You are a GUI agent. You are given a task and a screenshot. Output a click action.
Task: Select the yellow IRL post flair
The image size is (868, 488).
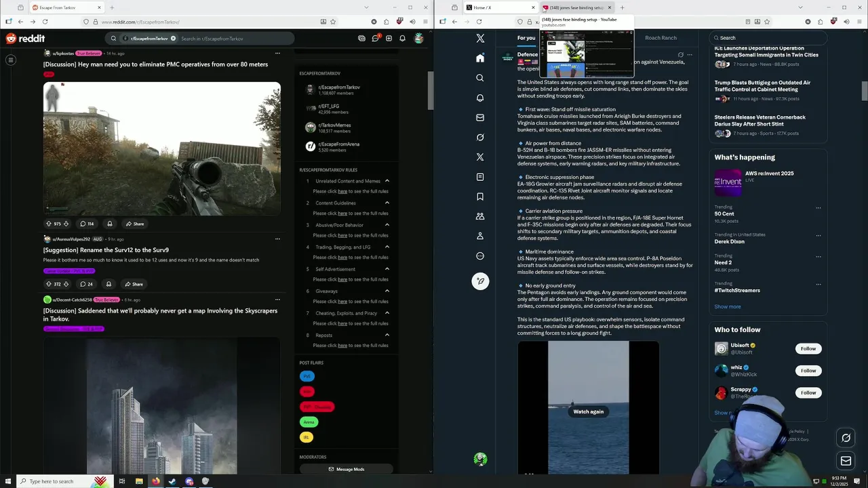307,438
